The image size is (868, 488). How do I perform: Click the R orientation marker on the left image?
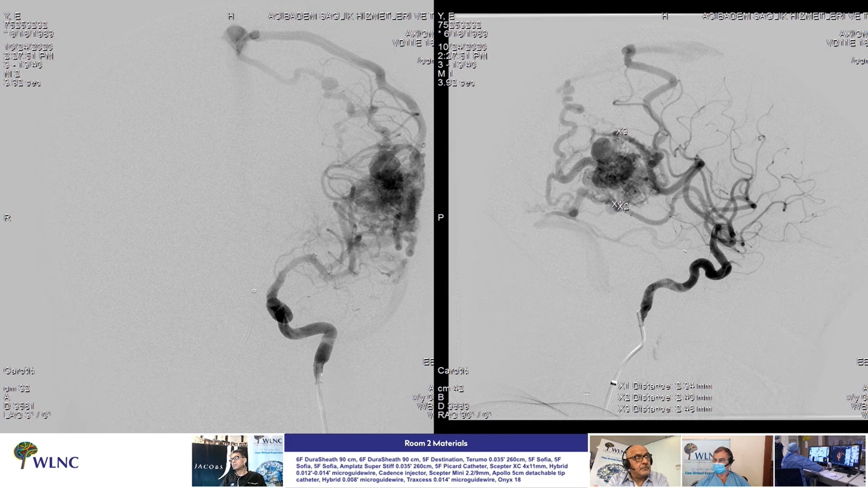(x=7, y=218)
